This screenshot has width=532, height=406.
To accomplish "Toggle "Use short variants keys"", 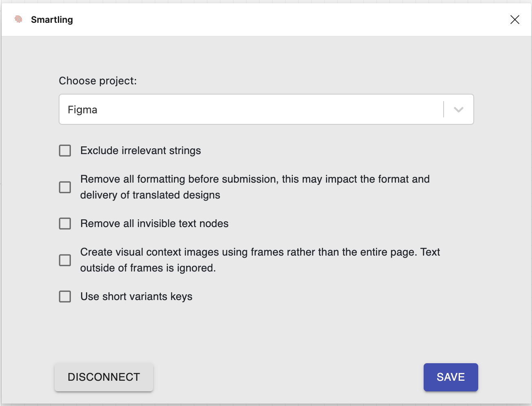I will [x=65, y=296].
